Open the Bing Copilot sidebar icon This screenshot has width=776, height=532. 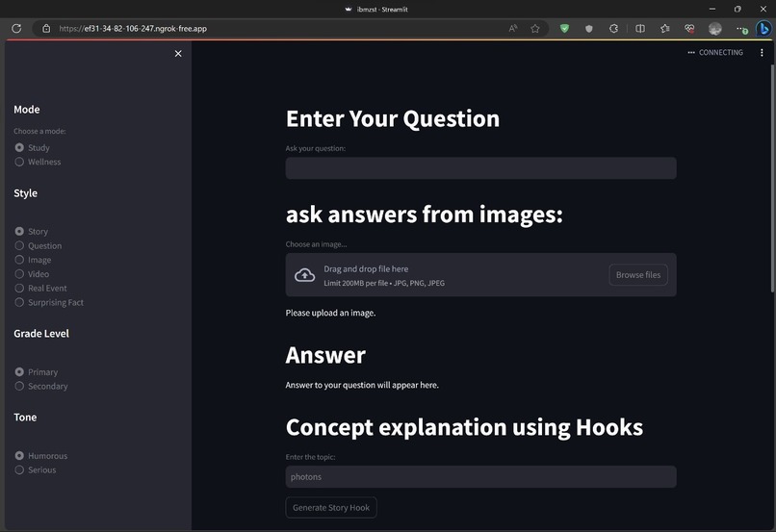pyautogui.click(x=764, y=29)
